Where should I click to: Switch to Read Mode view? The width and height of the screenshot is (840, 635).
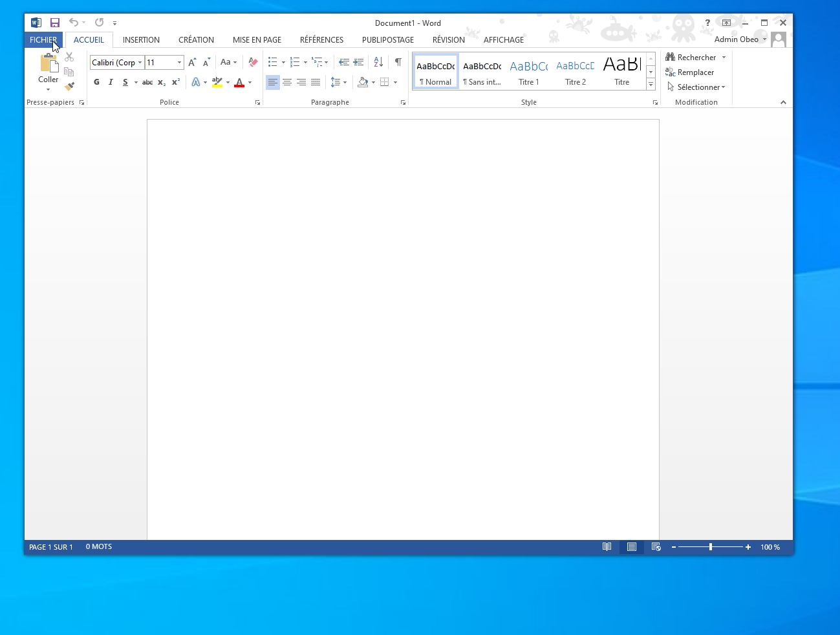pos(607,547)
